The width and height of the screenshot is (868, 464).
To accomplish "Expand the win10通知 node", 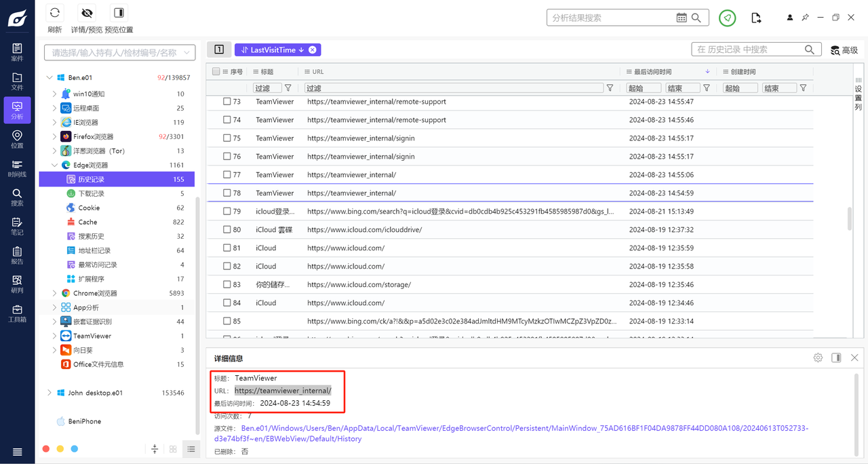I will click(x=55, y=94).
